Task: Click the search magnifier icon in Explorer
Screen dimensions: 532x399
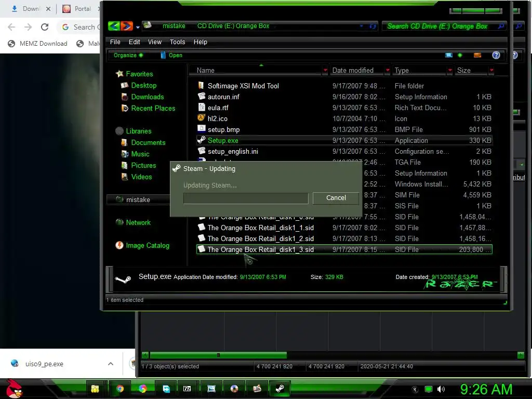Action: [x=501, y=26]
